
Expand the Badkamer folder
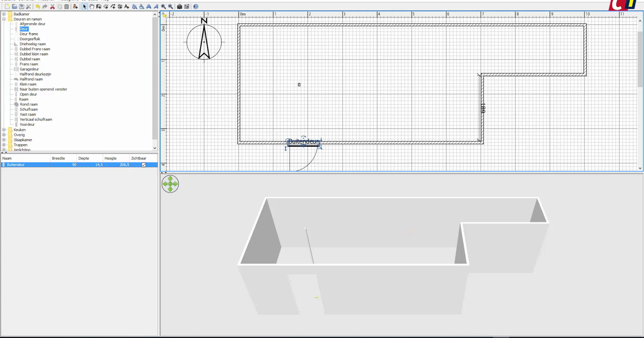[4, 14]
